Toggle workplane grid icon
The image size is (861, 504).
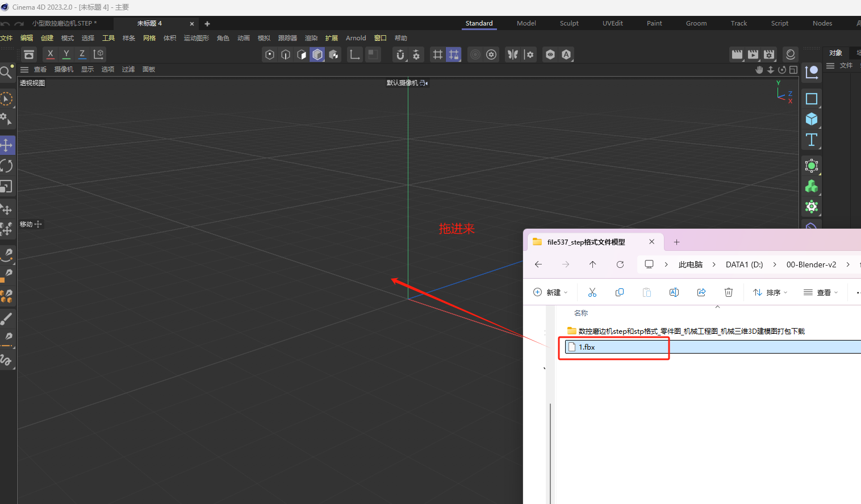(438, 54)
